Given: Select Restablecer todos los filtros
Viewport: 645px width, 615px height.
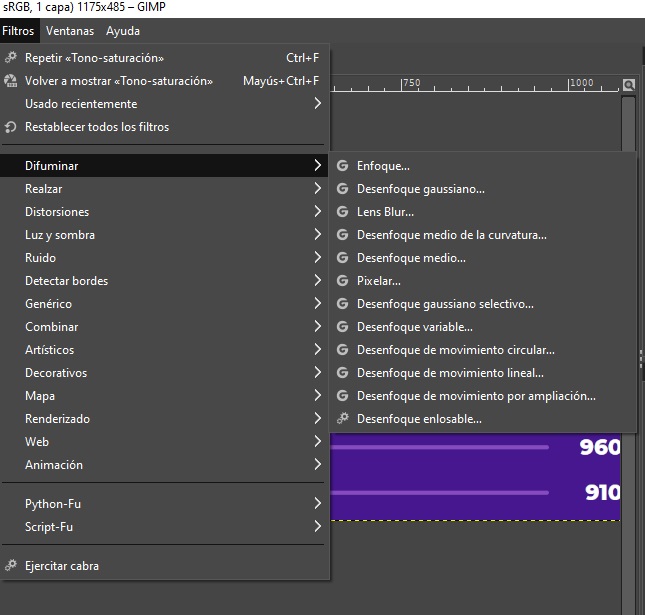Looking at the screenshot, I should 164,127.
